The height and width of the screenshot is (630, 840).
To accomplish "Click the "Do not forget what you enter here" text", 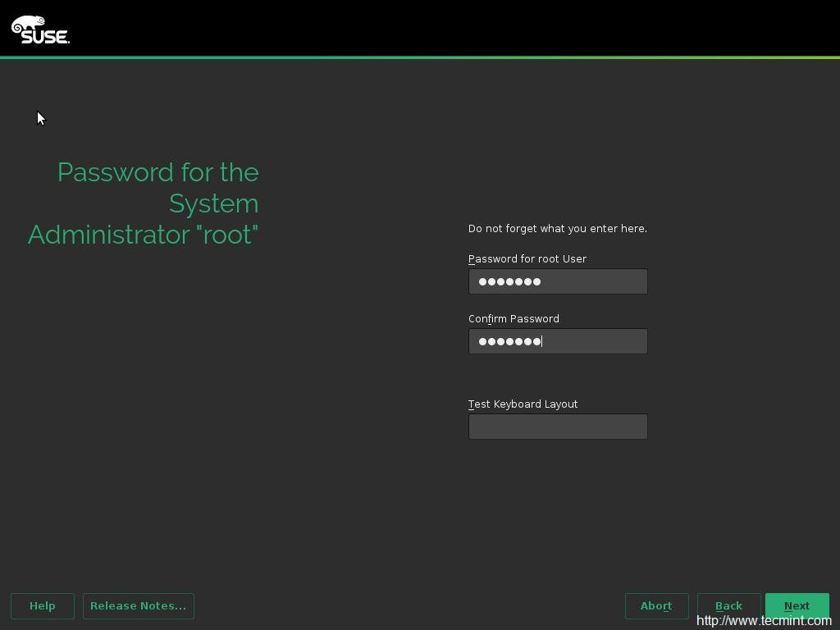I will [x=557, y=229].
